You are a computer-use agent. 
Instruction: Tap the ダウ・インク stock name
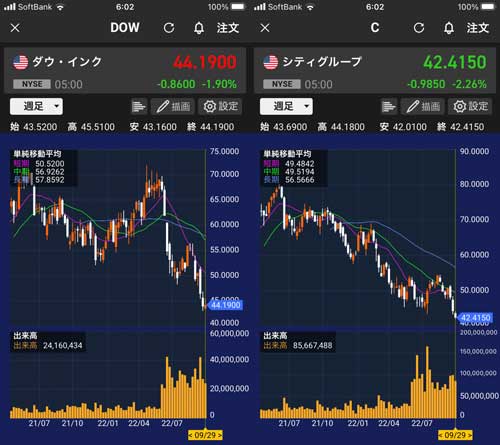point(67,62)
